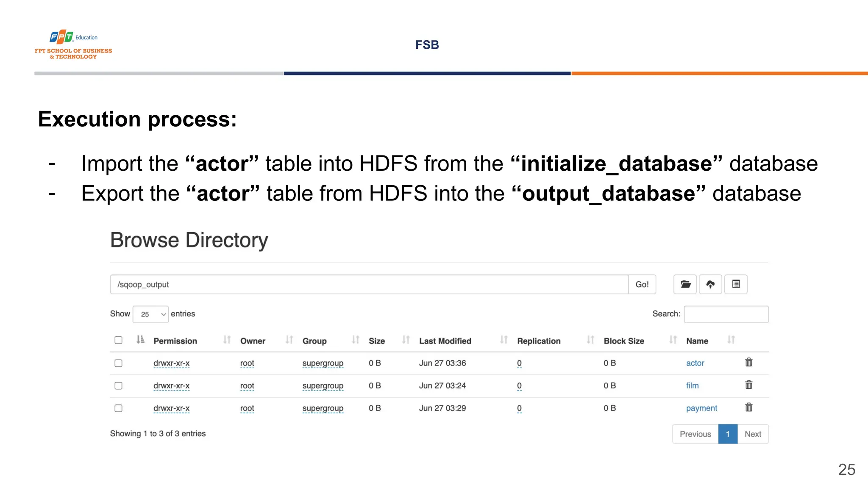Sort table by Last Modified arrows
This screenshot has width=868, height=488.
point(504,340)
